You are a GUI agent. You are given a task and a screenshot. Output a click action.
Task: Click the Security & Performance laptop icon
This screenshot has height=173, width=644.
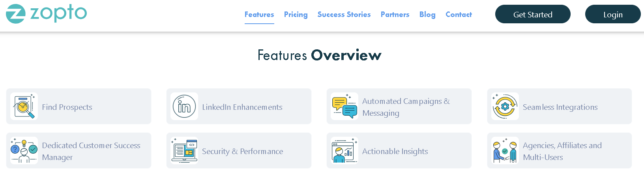click(184, 150)
